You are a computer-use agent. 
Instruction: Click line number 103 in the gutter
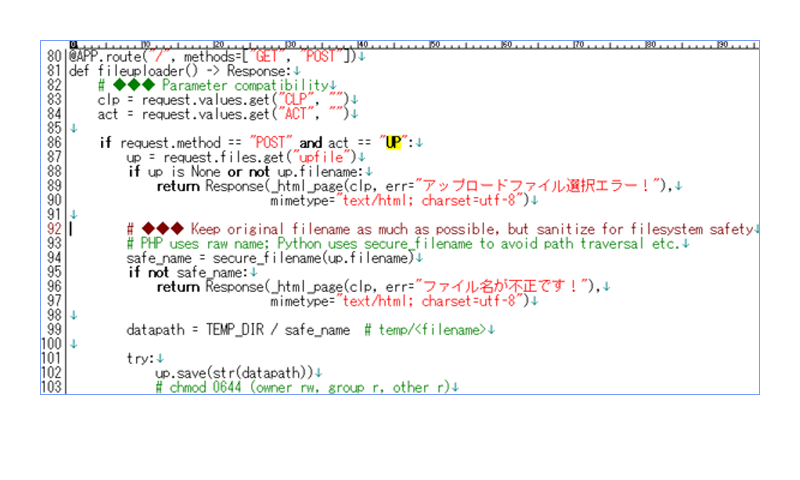[52, 387]
